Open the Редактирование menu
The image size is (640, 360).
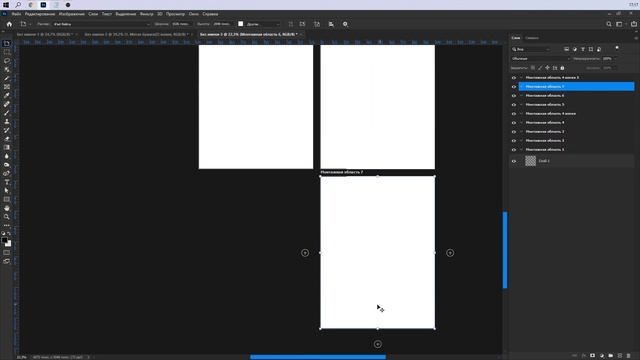pos(40,14)
